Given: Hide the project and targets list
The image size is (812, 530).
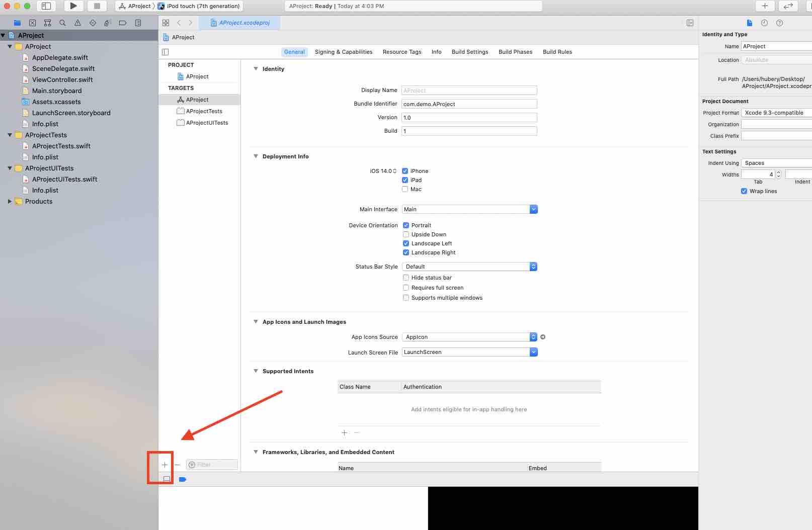Looking at the screenshot, I should click(x=166, y=52).
